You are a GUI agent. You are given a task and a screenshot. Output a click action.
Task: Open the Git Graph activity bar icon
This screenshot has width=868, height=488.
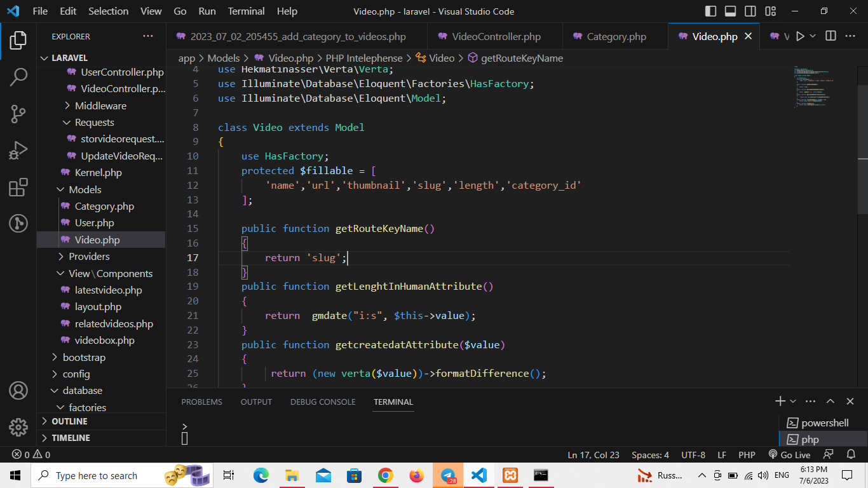pyautogui.click(x=18, y=224)
